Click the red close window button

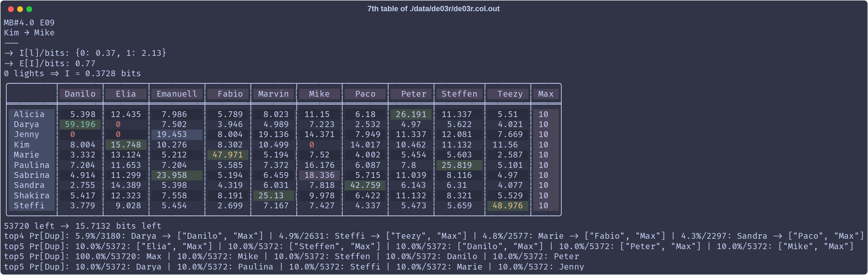tap(11, 9)
